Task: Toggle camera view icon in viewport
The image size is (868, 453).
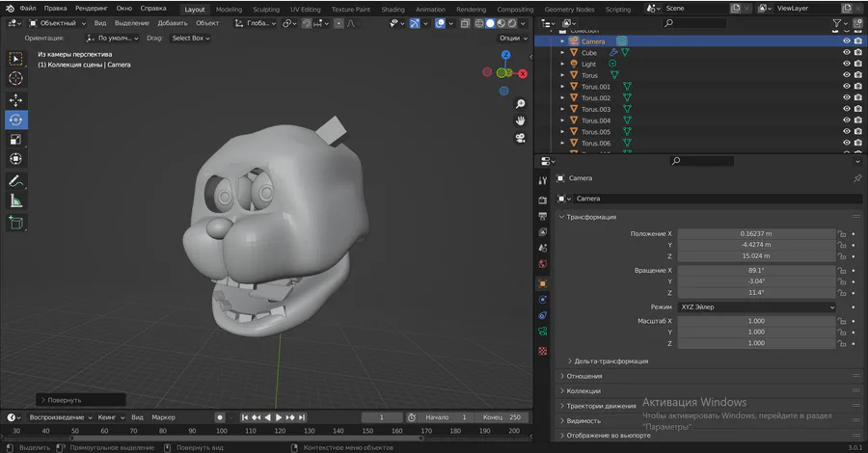Action: coord(521,138)
